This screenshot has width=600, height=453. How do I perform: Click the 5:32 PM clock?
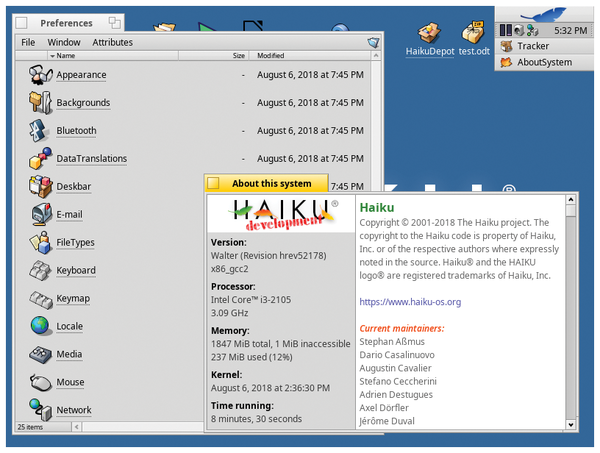pyautogui.click(x=570, y=31)
